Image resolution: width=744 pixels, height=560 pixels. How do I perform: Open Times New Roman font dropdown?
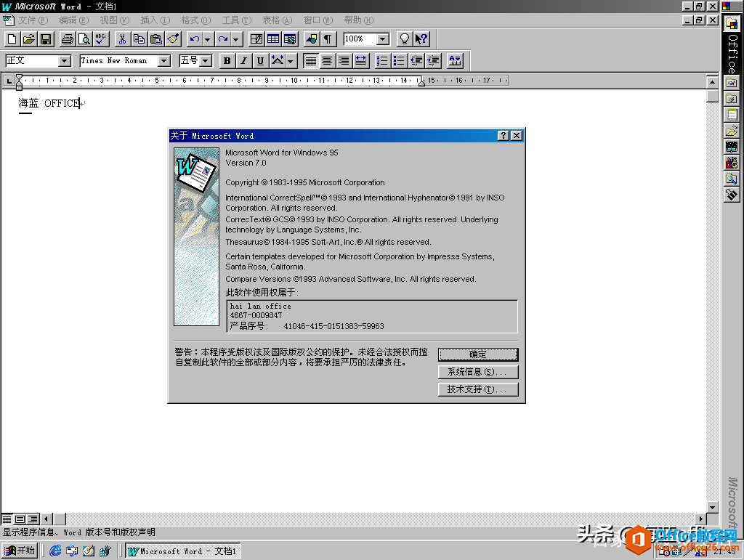pyautogui.click(x=164, y=61)
